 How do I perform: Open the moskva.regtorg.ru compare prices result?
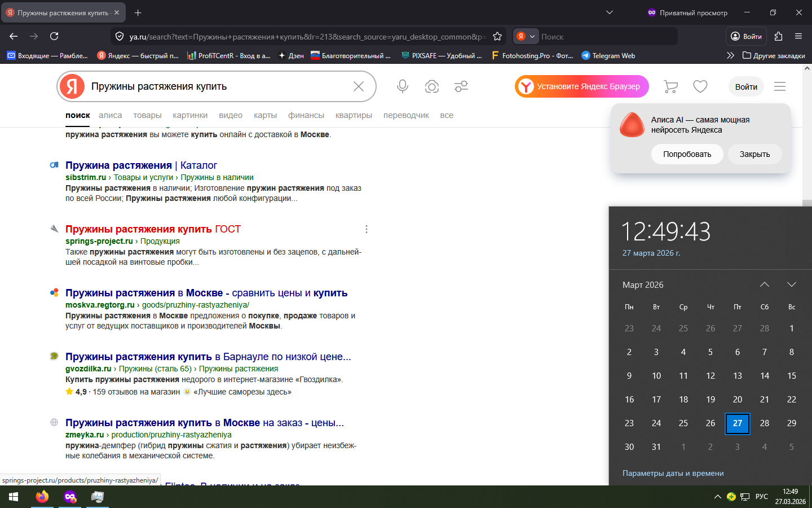(x=206, y=293)
